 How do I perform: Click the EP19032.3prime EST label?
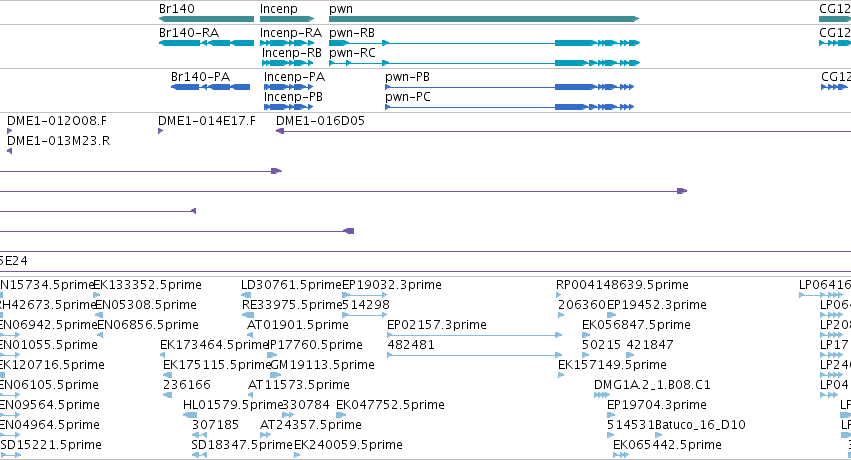click(392, 285)
